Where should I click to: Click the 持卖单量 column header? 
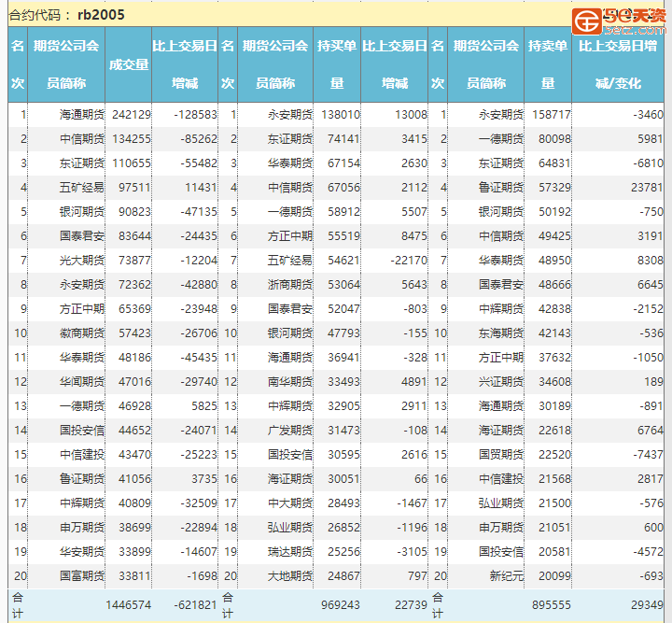548,64
